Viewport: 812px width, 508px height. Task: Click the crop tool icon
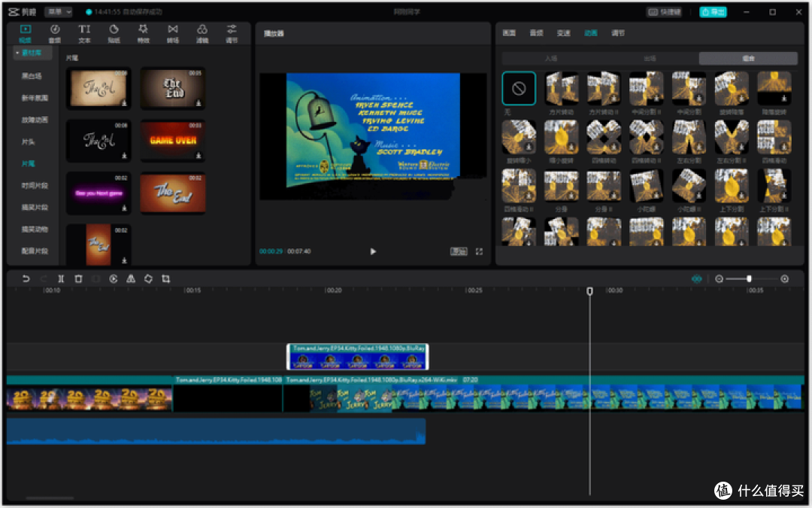(165, 279)
